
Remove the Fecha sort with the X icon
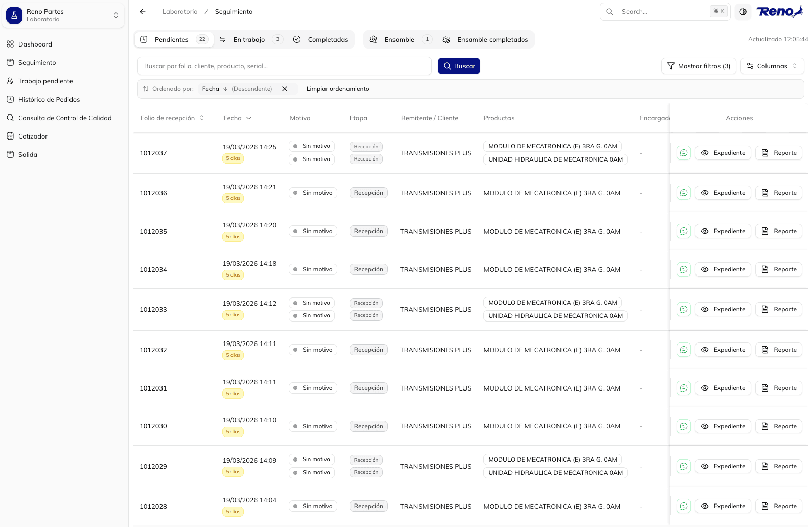point(285,89)
